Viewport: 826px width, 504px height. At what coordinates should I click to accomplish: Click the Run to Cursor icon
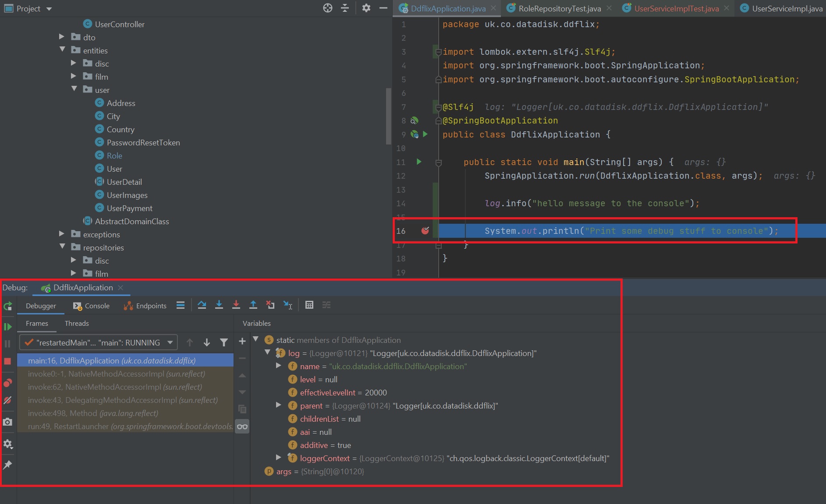point(287,305)
